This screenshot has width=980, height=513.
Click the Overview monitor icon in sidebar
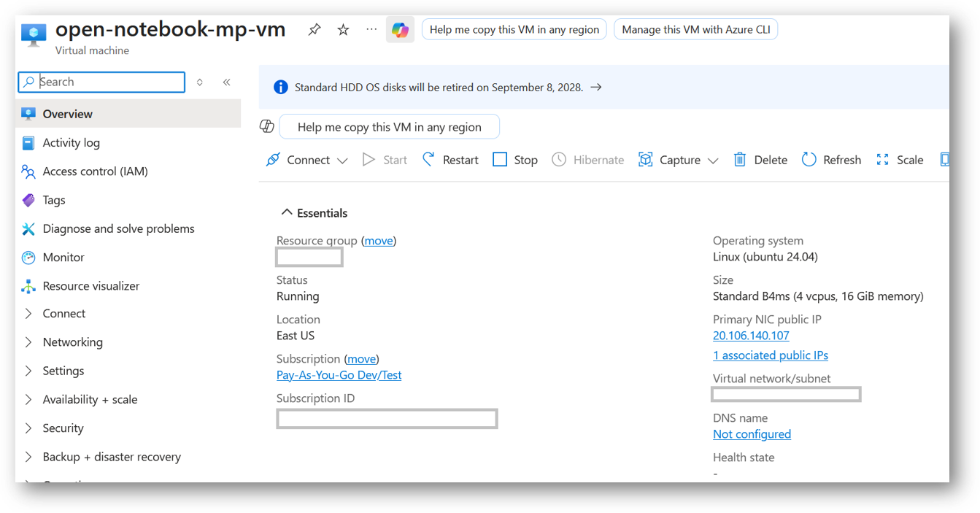point(28,114)
